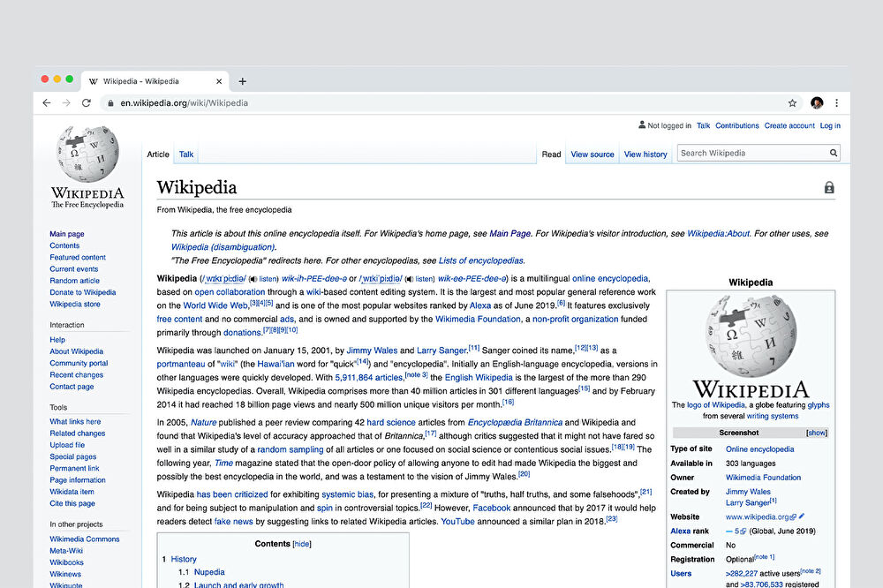This screenshot has width=883, height=588.
Task: Click the address bar URL
Action: coord(185,103)
